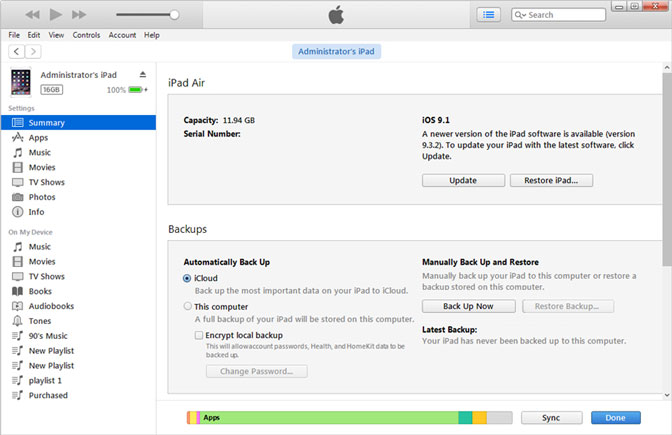This screenshot has height=435, width=672.
Task: Open Info in the sidebar
Action: tap(78, 212)
